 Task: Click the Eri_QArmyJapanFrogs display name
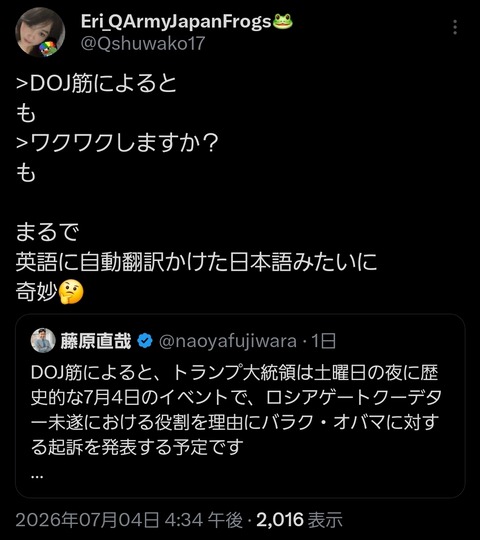click(176, 22)
